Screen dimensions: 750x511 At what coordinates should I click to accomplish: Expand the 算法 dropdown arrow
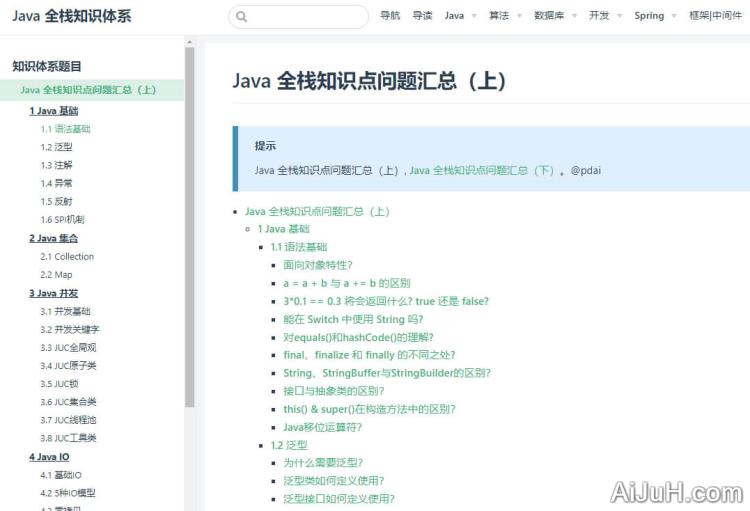[x=519, y=16]
